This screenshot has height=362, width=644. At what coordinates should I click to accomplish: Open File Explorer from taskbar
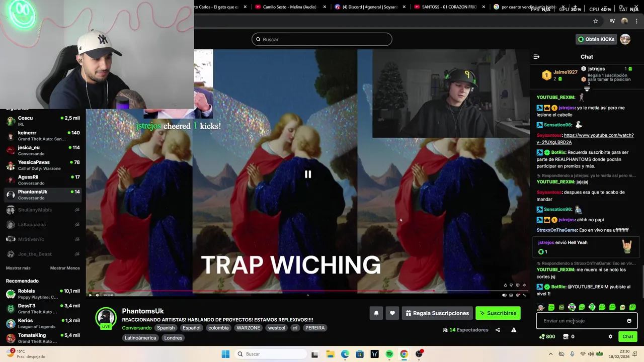point(330,354)
